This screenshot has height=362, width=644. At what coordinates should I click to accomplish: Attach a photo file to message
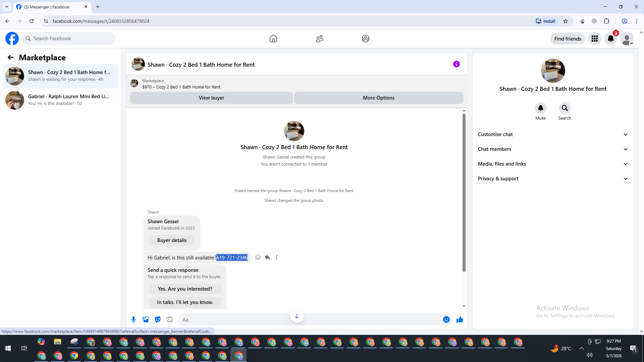[146, 319]
